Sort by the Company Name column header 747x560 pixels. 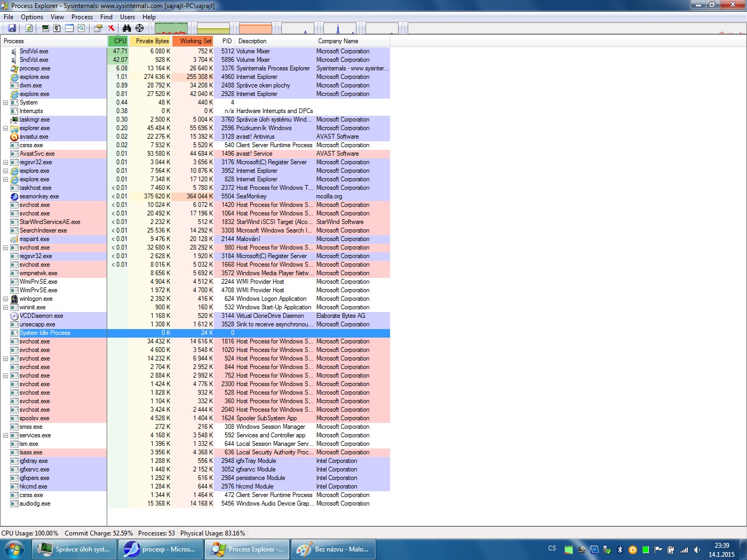pyautogui.click(x=353, y=41)
